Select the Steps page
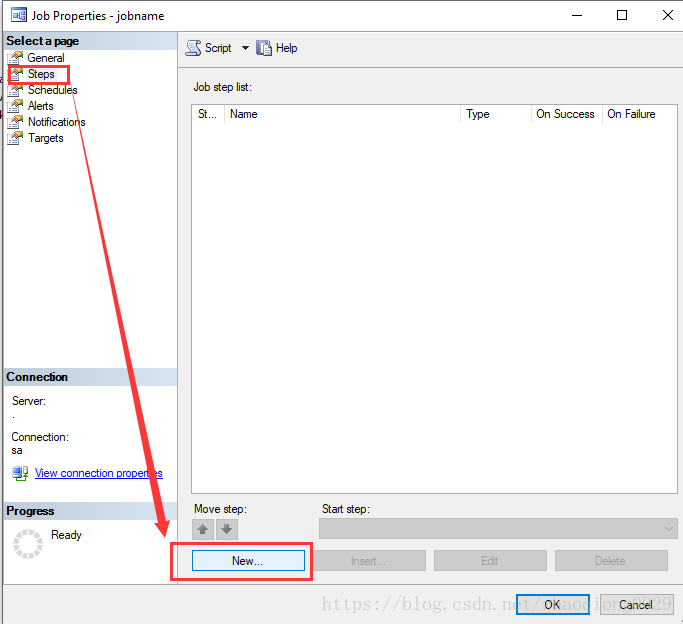 tap(41, 74)
